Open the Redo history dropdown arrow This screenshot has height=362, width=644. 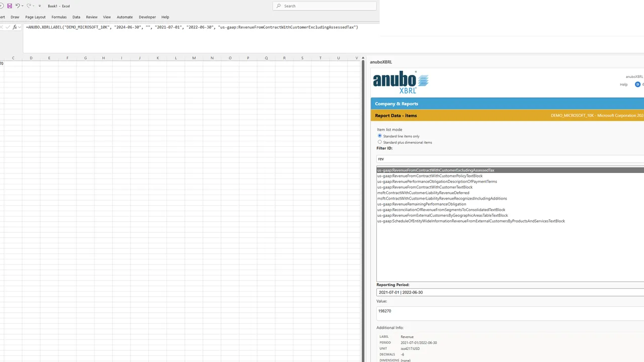(x=34, y=6)
